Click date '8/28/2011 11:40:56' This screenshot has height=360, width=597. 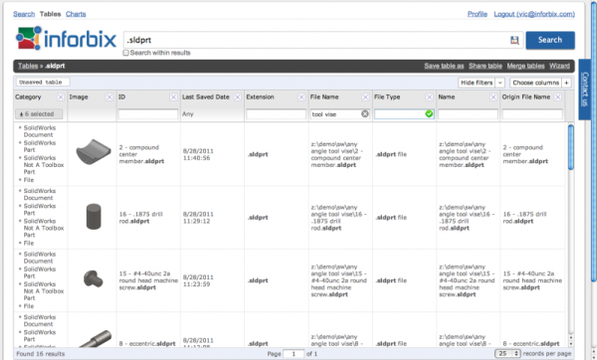point(198,155)
